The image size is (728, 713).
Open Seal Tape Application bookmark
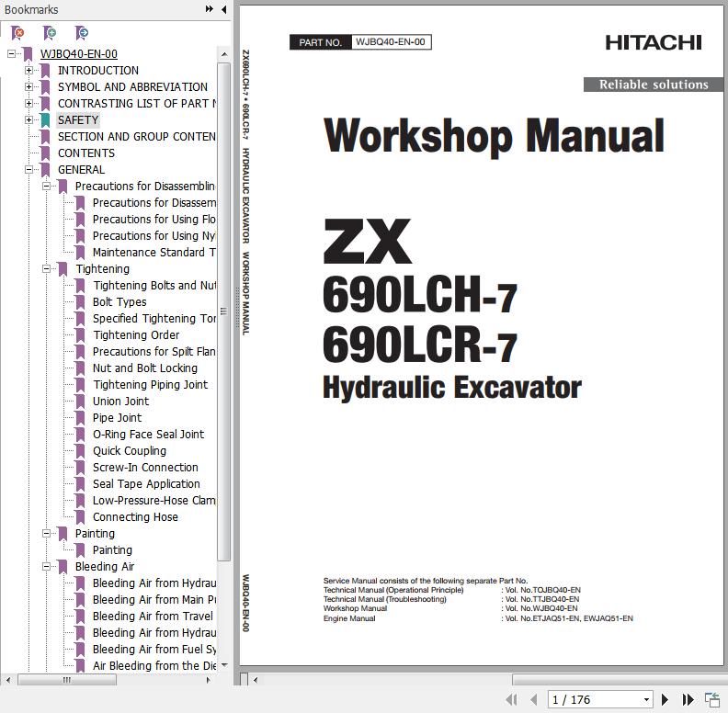(146, 484)
